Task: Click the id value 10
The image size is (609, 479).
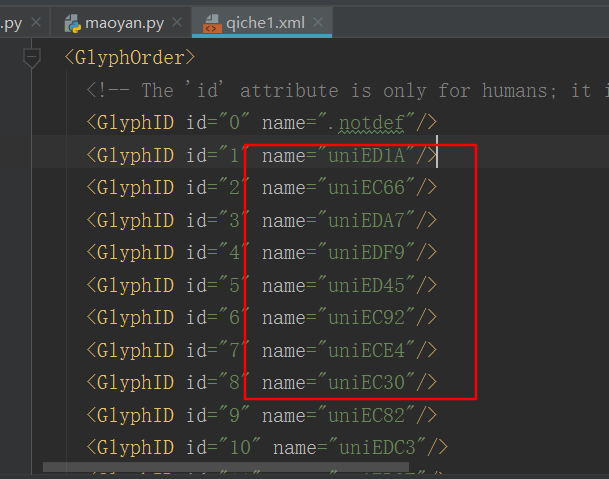Action: 240,448
